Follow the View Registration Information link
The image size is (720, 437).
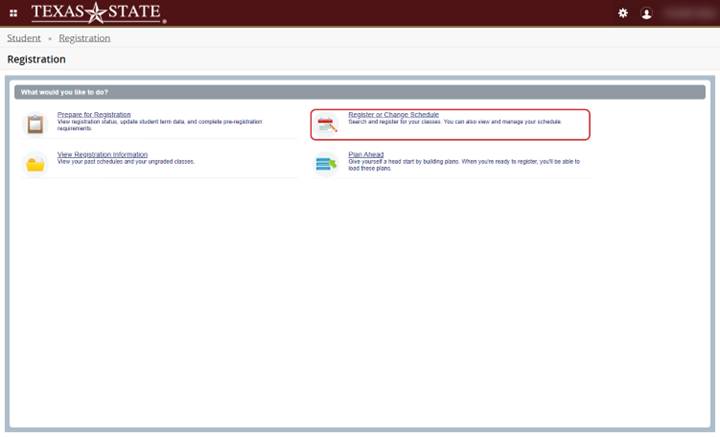(102, 154)
